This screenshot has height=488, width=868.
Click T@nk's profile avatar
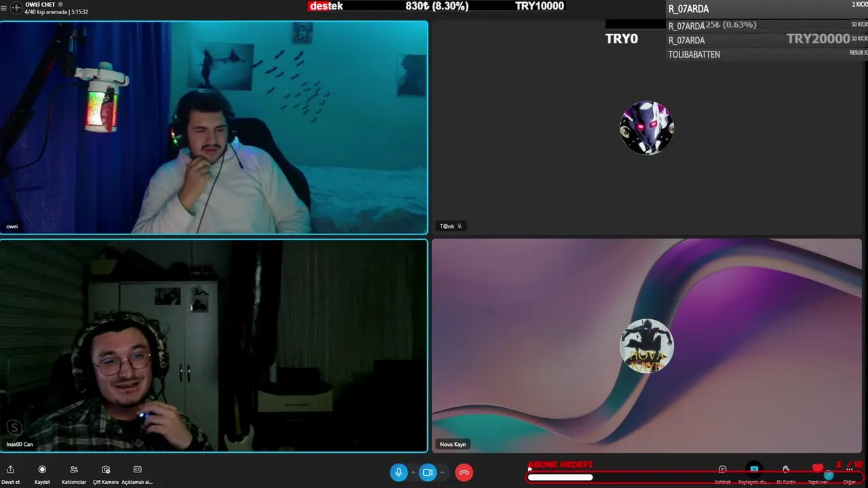646,127
